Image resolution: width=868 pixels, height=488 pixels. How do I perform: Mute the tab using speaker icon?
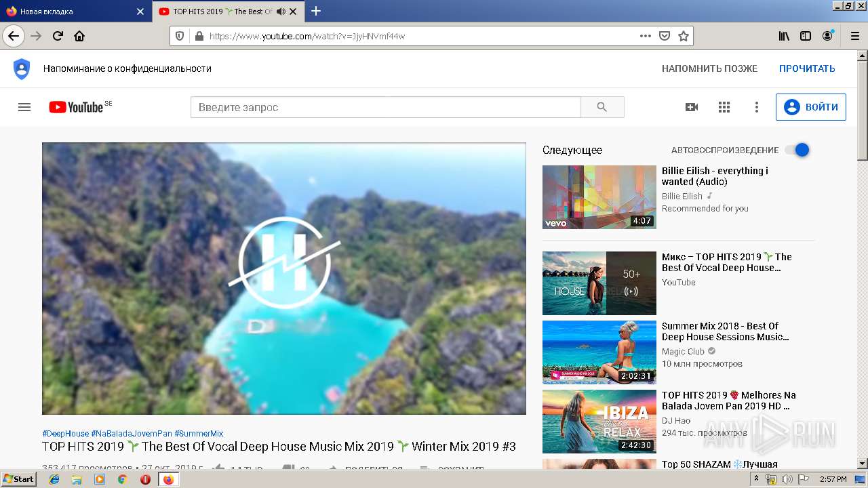(x=281, y=12)
